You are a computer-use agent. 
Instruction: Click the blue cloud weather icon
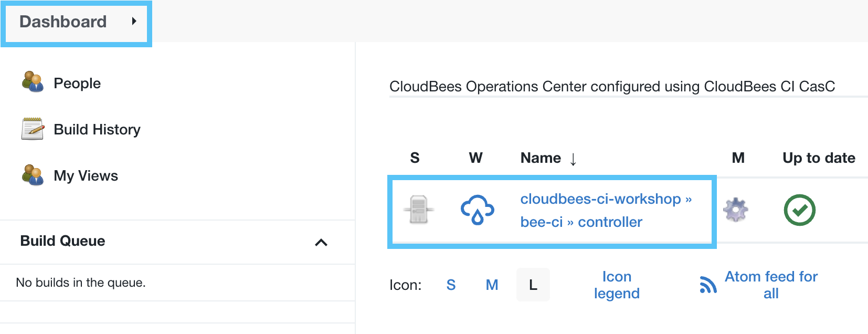[477, 210]
